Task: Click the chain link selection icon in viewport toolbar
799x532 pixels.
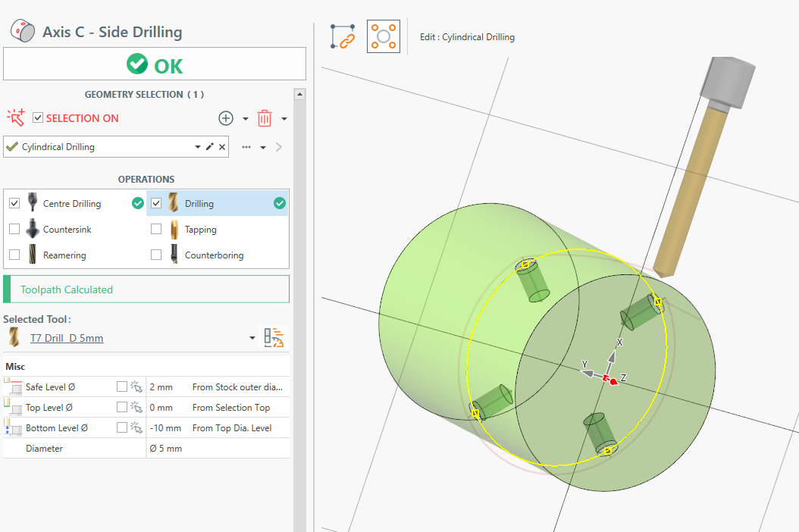Action: (343, 36)
